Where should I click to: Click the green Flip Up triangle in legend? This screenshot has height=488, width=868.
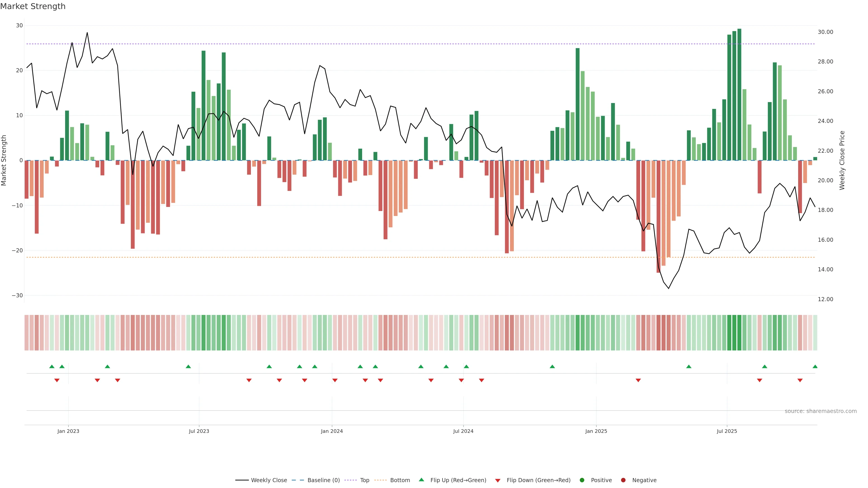click(x=421, y=480)
